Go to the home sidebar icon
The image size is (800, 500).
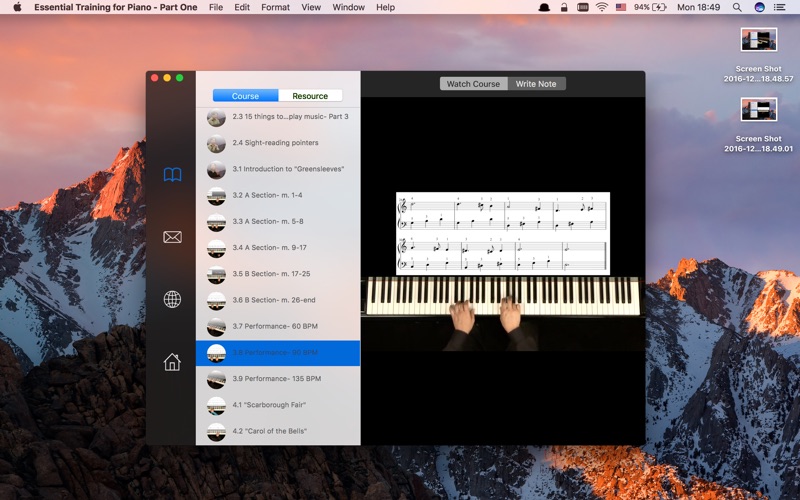point(172,362)
